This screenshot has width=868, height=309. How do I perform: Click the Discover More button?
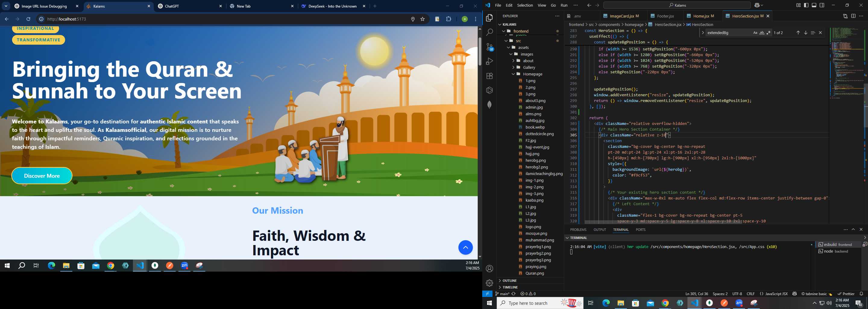pyautogui.click(x=42, y=176)
